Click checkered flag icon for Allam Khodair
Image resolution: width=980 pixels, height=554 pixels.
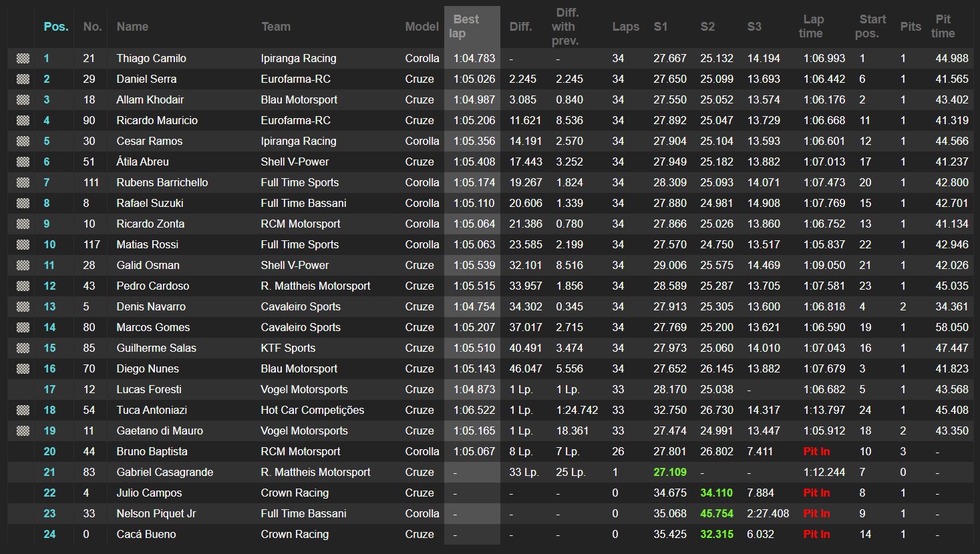coord(23,100)
